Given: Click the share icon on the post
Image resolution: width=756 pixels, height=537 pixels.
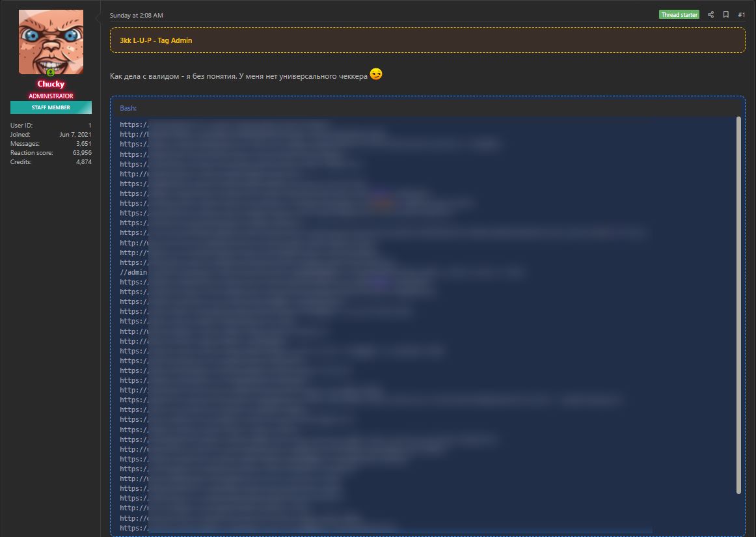Looking at the screenshot, I should click(x=710, y=14).
